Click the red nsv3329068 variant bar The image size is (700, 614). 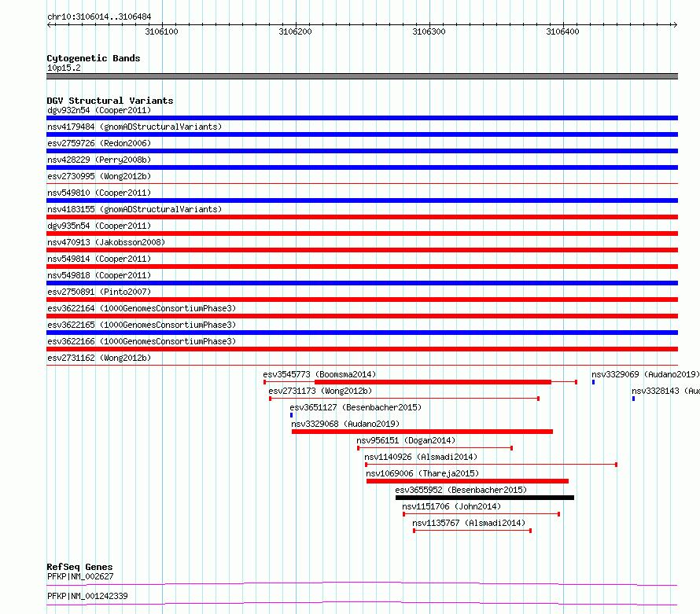pyautogui.click(x=422, y=432)
